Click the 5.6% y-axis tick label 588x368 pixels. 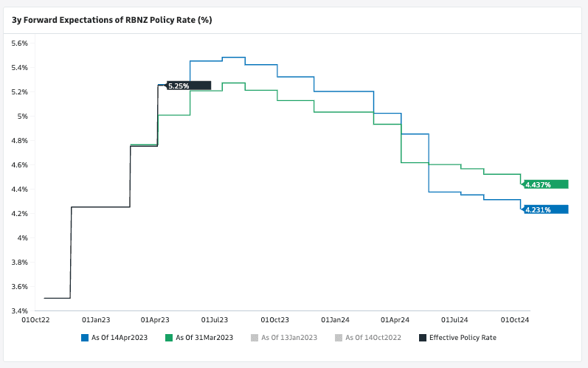(x=18, y=44)
